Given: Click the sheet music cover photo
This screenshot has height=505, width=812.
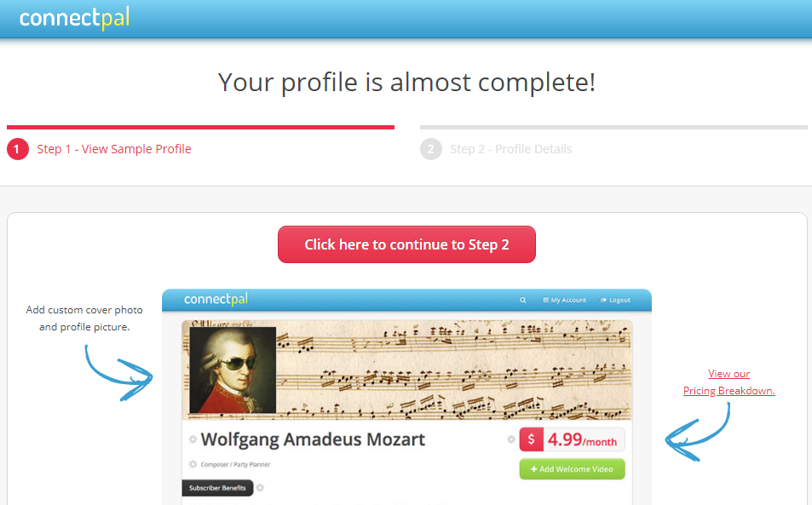Looking at the screenshot, I should (x=454, y=370).
